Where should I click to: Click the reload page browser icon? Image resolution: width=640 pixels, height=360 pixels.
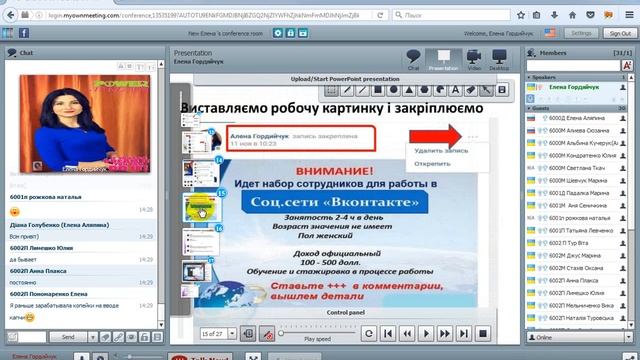click(x=380, y=15)
